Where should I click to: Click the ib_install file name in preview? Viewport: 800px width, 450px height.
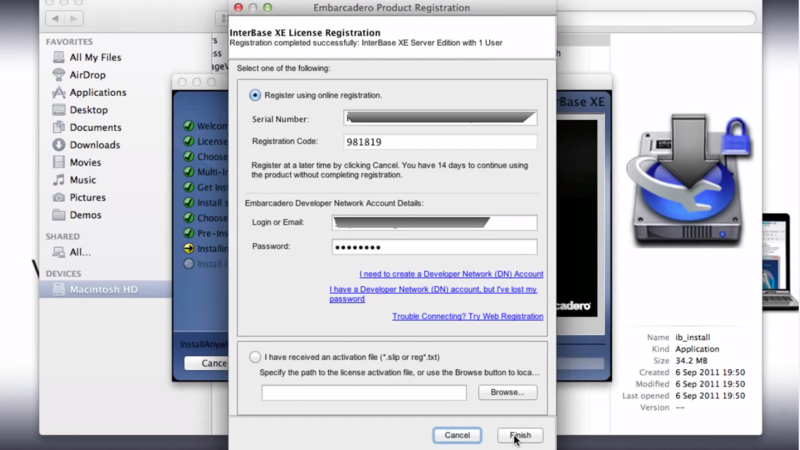[x=692, y=337]
